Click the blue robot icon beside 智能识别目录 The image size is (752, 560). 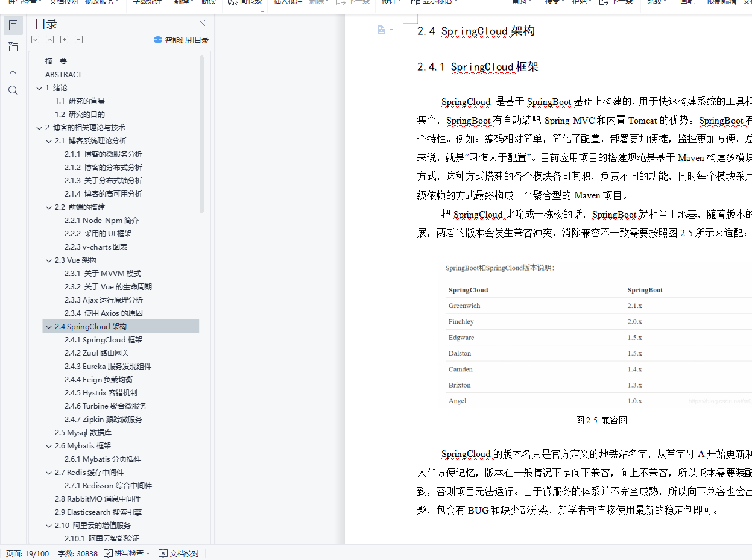click(158, 40)
